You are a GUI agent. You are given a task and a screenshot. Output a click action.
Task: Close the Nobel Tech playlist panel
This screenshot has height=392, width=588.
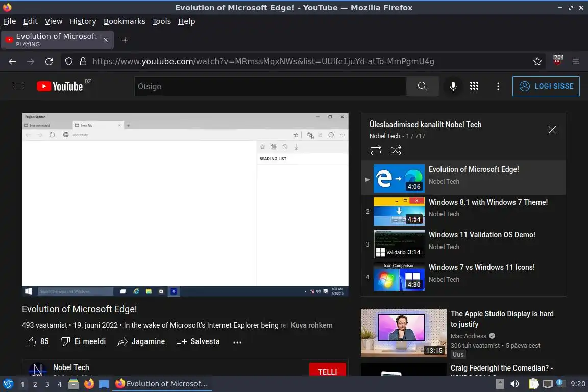tap(552, 130)
